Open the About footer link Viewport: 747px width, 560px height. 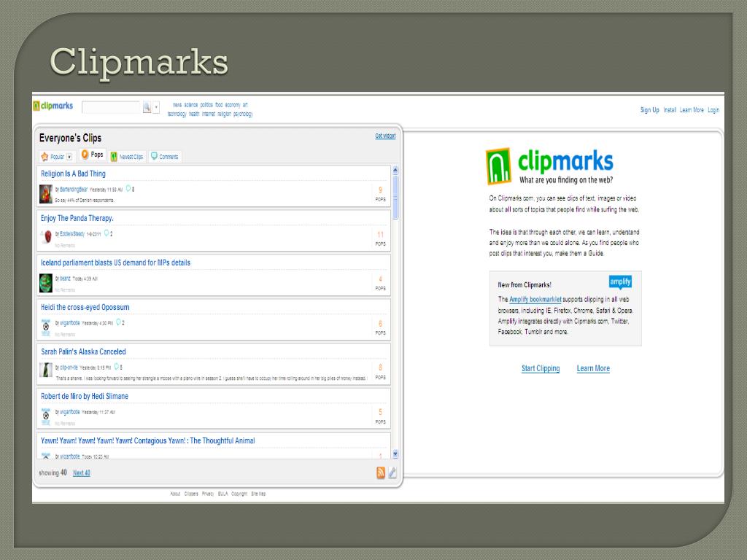tap(175, 494)
